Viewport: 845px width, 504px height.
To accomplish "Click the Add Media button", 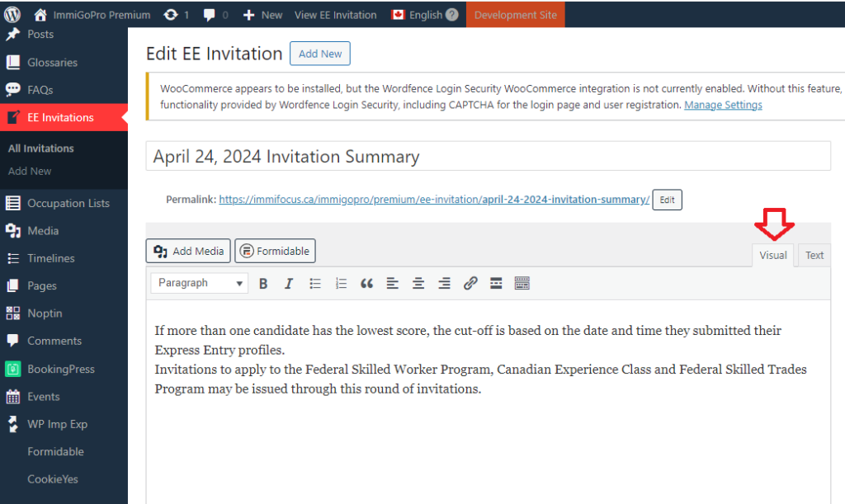I will (189, 251).
